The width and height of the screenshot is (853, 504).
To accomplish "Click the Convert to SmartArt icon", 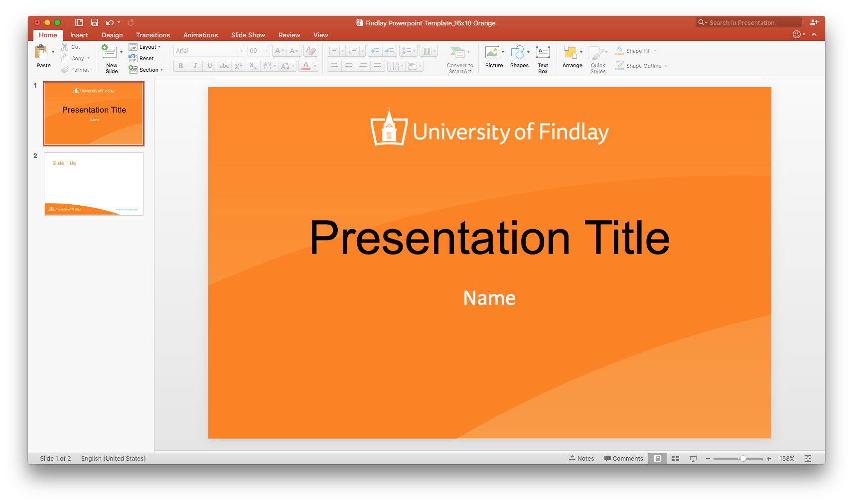I will tap(457, 52).
